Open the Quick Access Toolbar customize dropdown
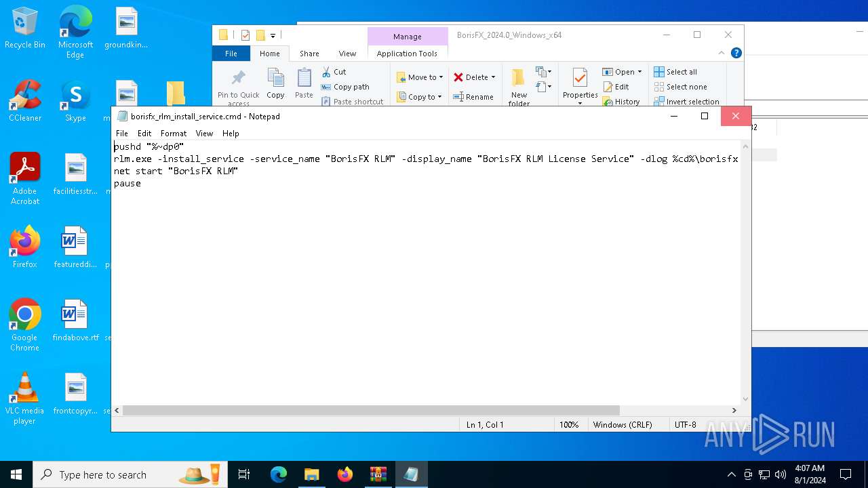 [273, 35]
